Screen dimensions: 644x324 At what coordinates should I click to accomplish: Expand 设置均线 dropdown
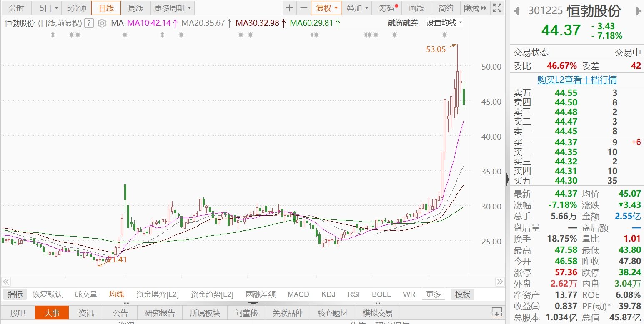point(444,23)
